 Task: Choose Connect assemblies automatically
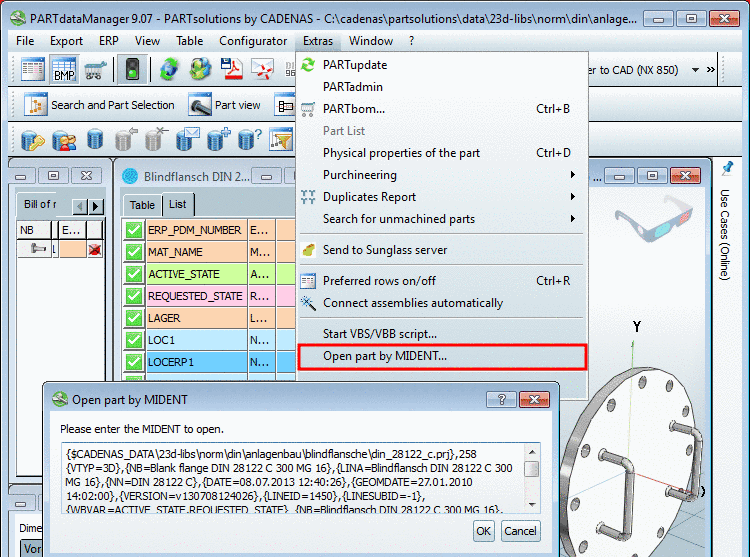(x=441, y=303)
